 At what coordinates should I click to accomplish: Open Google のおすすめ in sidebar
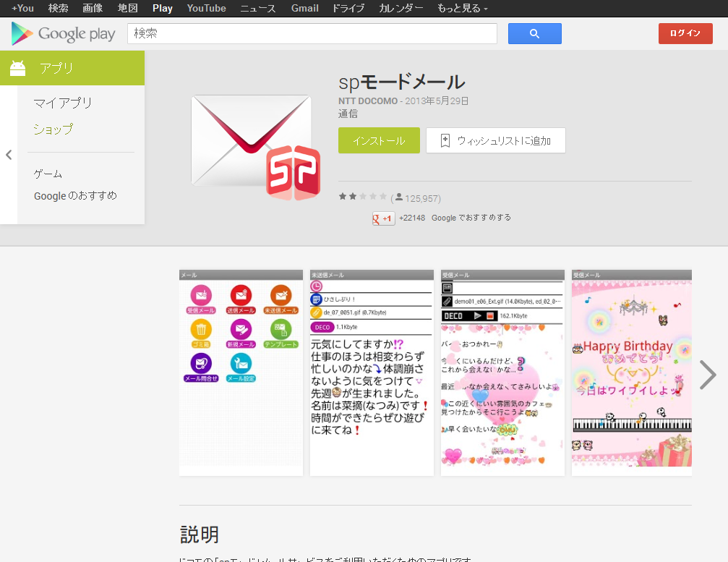(x=75, y=195)
